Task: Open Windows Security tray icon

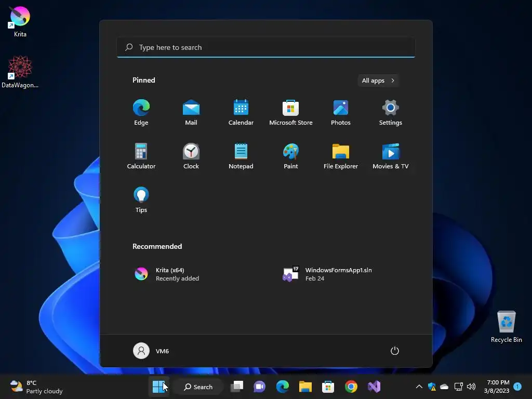Action: click(x=432, y=387)
